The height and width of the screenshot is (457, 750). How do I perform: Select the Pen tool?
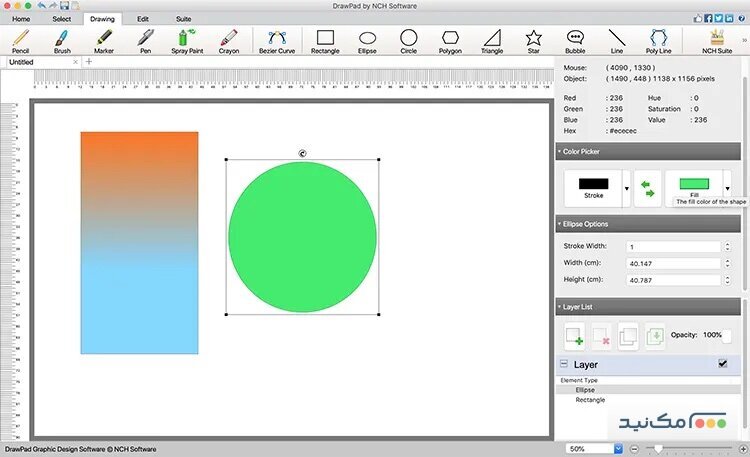pos(145,41)
